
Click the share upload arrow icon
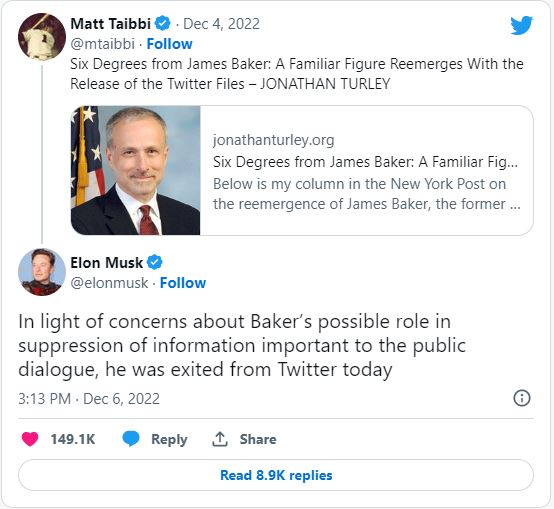[x=220, y=439]
